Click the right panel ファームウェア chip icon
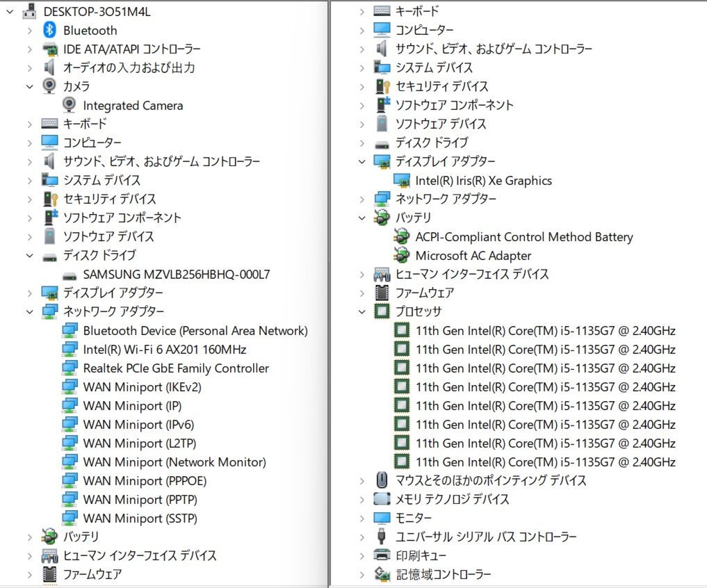Screen dimensions: 707x588 pyautogui.click(x=382, y=293)
